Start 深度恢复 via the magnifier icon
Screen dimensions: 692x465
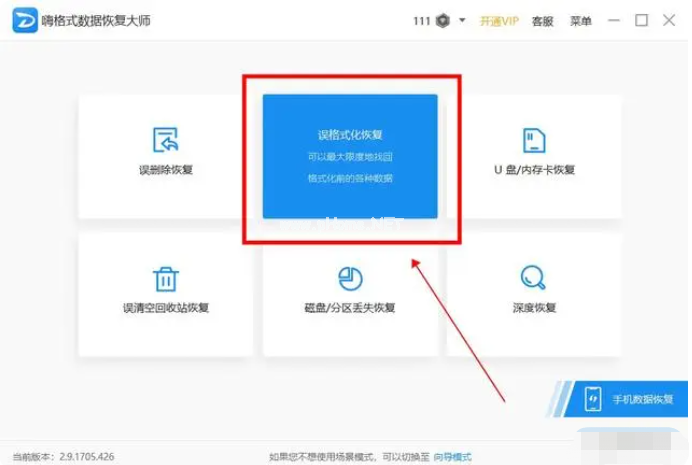[x=534, y=277]
